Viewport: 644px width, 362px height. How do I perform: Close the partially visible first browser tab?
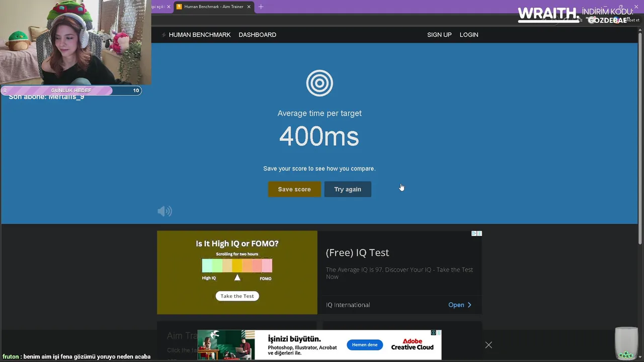[169, 7]
